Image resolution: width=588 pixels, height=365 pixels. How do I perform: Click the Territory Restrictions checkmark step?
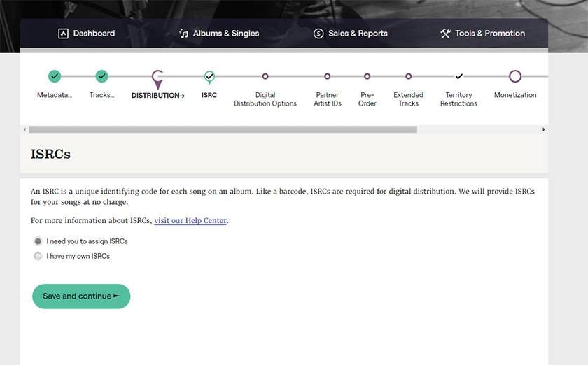(458, 76)
